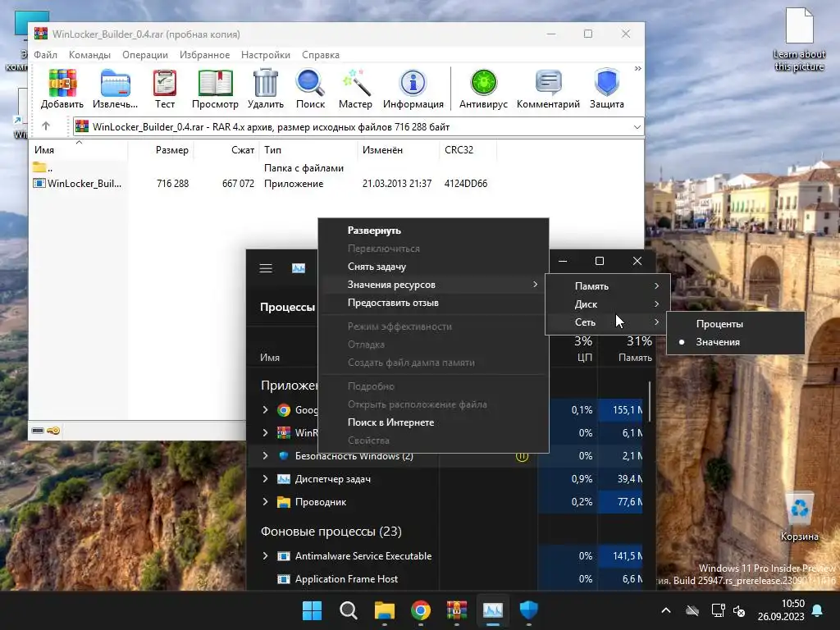Open notification bell in system tray
Screen dimensions: 840x630
pyautogui.click(x=818, y=610)
